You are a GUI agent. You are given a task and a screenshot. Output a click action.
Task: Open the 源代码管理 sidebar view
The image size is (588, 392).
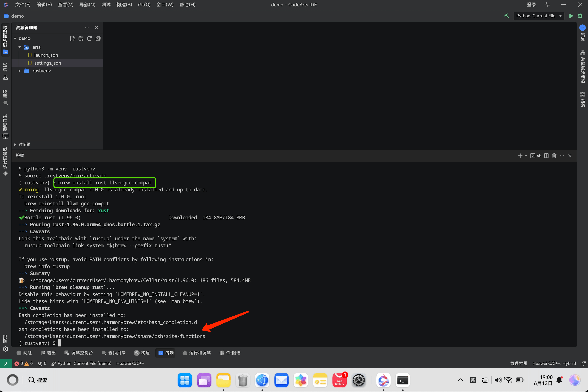point(5,162)
